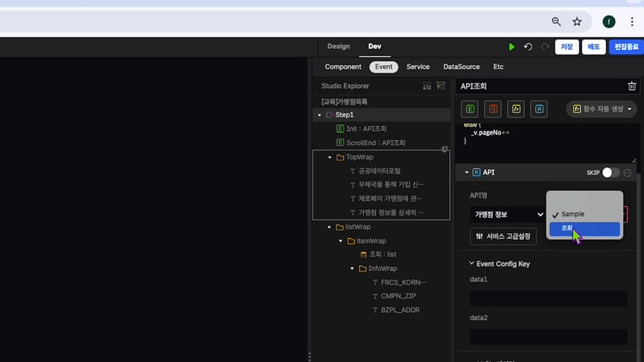The image size is (644, 362).
Task: Click the code editor's corner grip handle
Action: 634,160
